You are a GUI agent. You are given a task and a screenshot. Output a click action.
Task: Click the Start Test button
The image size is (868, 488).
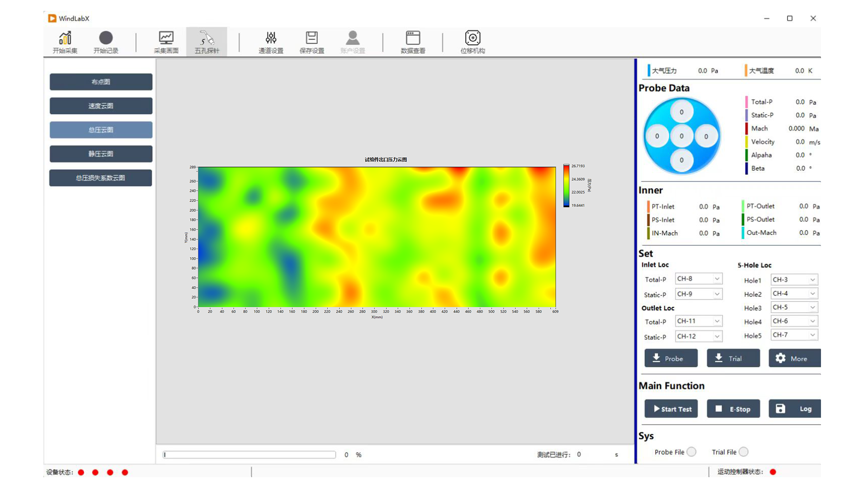pos(671,408)
